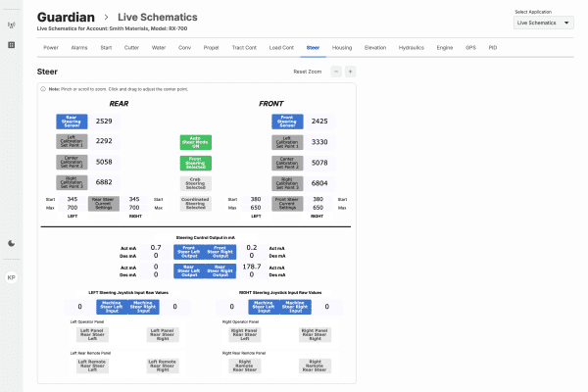Click the FRONT section heading
The width and height of the screenshot is (588, 392).
coord(271,104)
